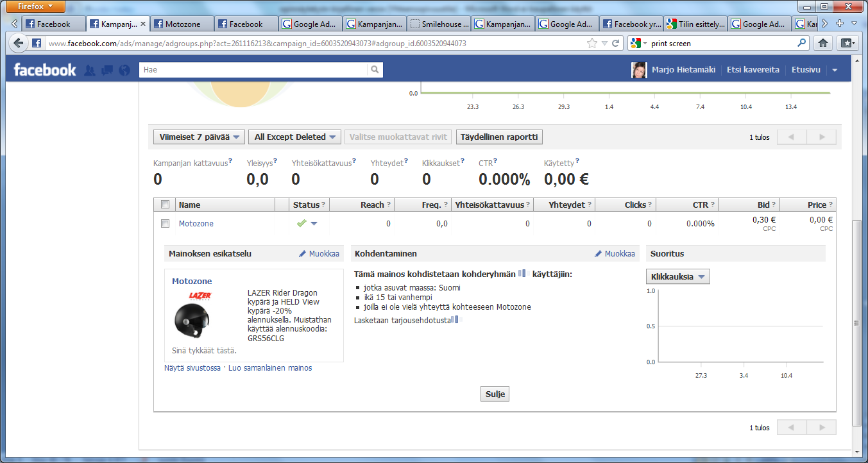Viewport: 868px width, 463px height.
Task: Open the Klikkauksia chart dropdown
Action: point(678,277)
